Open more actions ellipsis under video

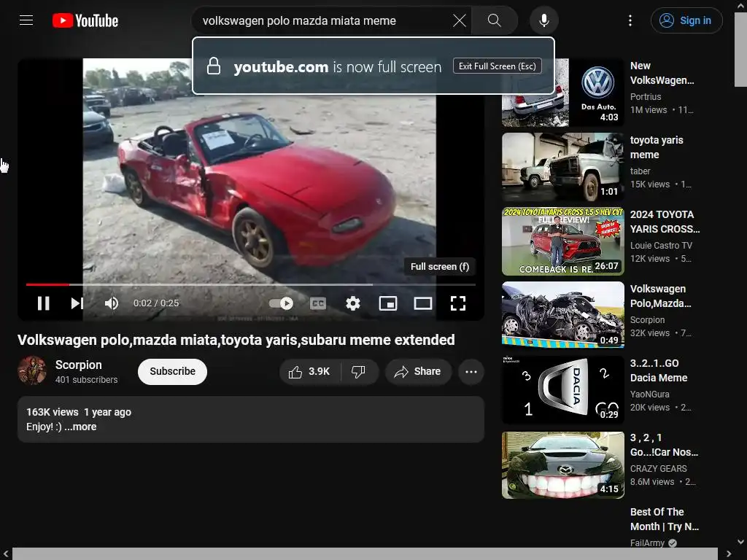click(471, 371)
